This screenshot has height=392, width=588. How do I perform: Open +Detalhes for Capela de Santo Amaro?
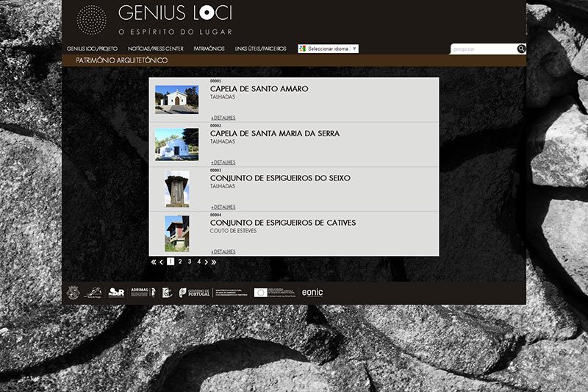tap(223, 118)
